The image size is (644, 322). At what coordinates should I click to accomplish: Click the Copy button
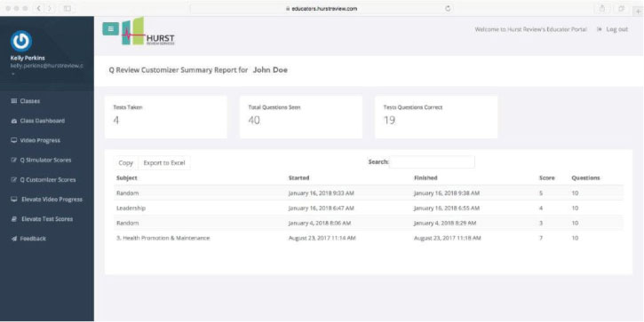pos(125,163)
